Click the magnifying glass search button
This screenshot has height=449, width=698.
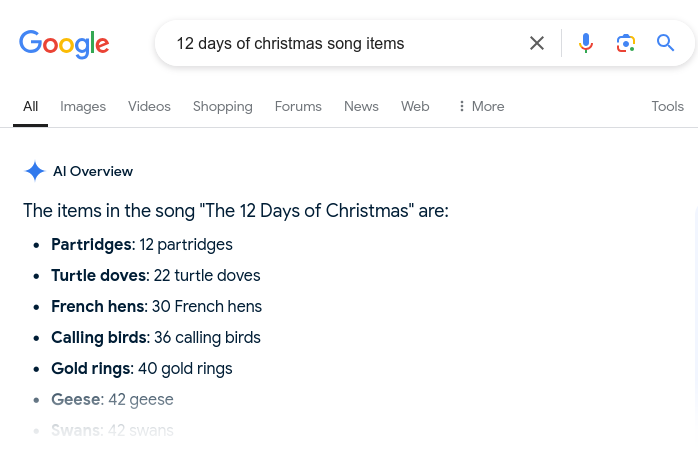click(666, 43)
